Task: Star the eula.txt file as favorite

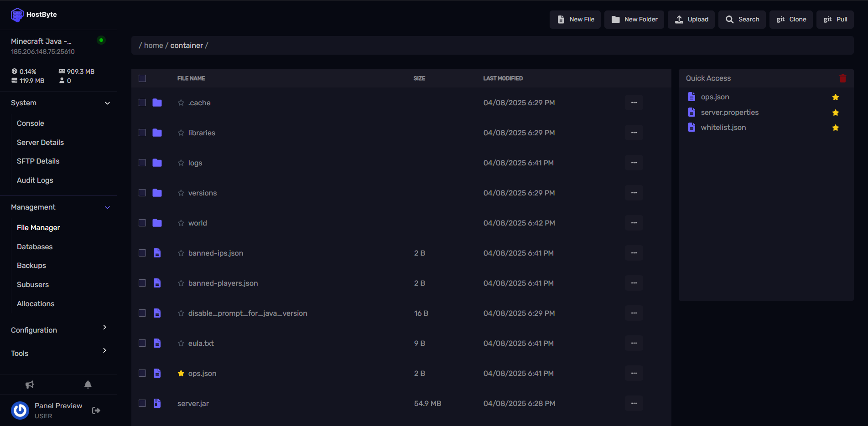Action: (181, 343)
